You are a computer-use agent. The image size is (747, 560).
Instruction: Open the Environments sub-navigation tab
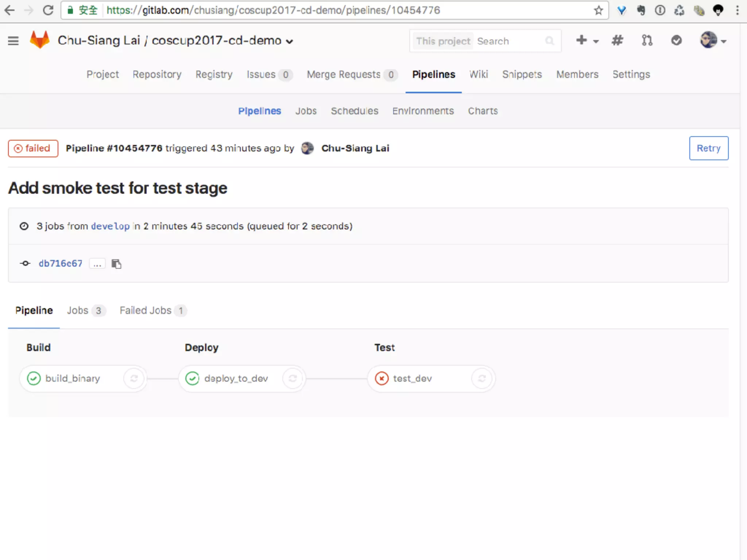[x=423, y=111]
